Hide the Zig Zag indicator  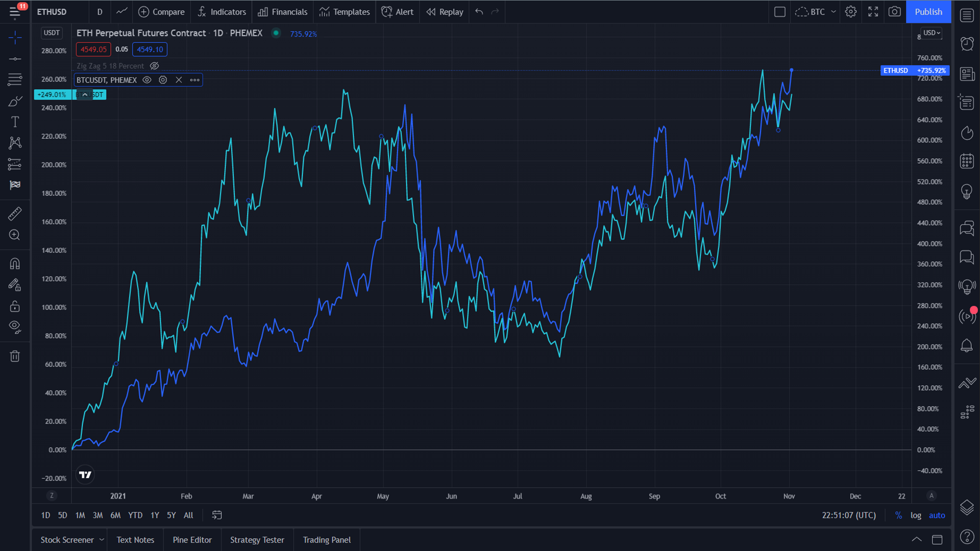coord(154,66)
